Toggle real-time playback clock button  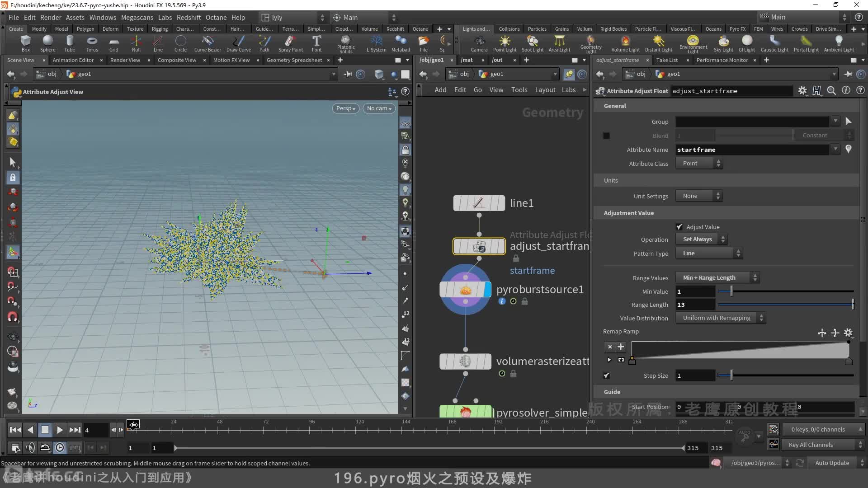60,448
